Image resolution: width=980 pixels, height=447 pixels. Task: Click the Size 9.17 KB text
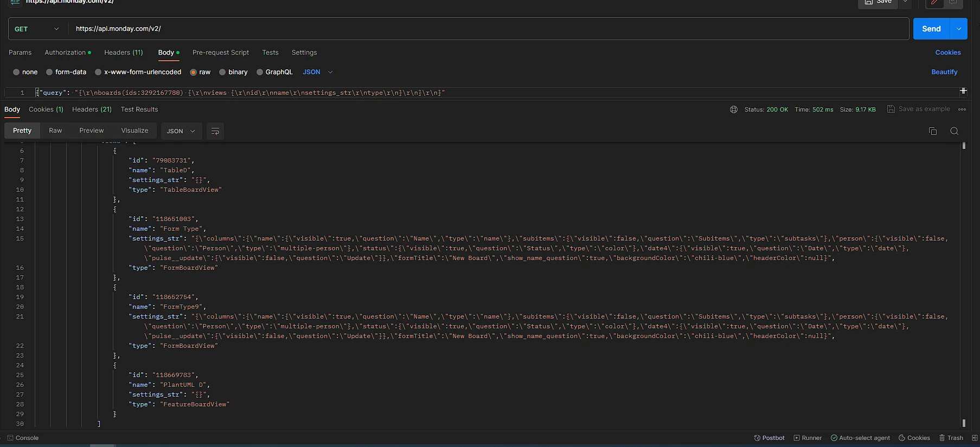coord(857,109)
